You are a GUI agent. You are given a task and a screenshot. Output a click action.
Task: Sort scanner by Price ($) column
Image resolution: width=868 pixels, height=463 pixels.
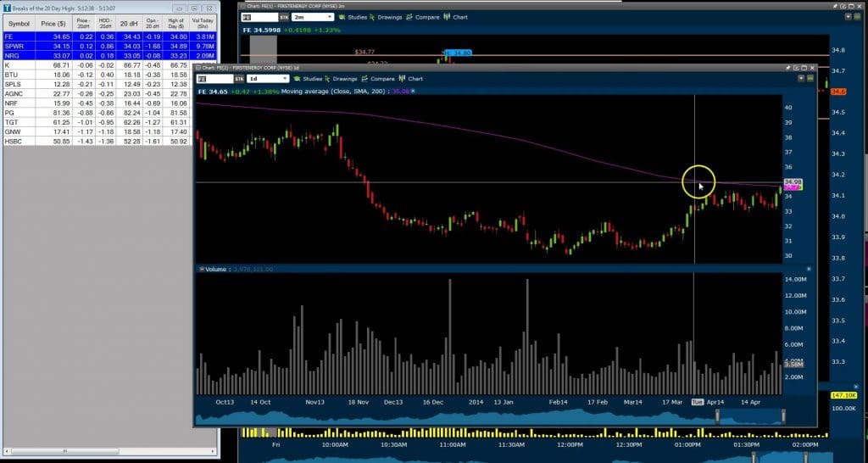[53, 24]
